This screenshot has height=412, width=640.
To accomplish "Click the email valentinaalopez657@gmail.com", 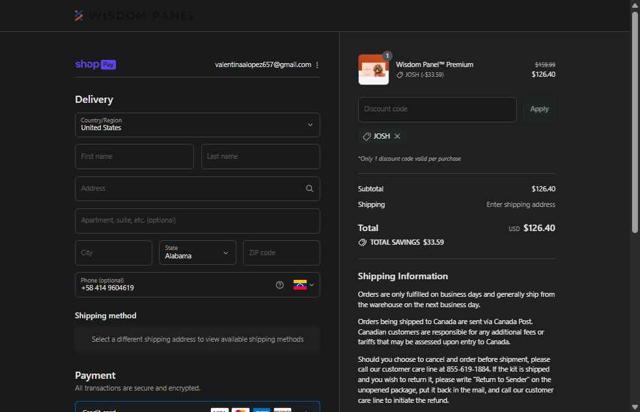I will pos(263,65).
